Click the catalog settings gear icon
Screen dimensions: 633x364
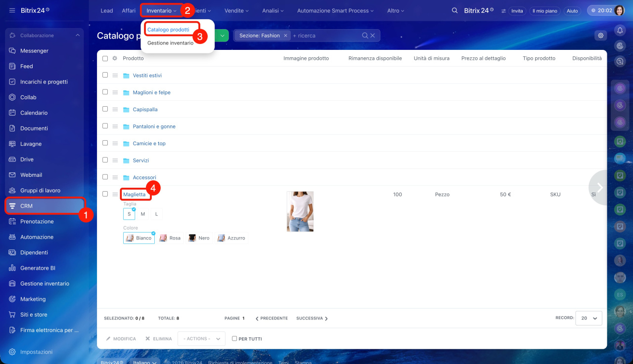[601, 36]
